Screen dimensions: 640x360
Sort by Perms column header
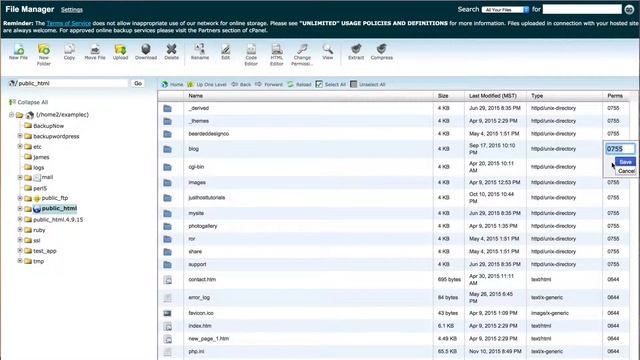tap(615, 96)
